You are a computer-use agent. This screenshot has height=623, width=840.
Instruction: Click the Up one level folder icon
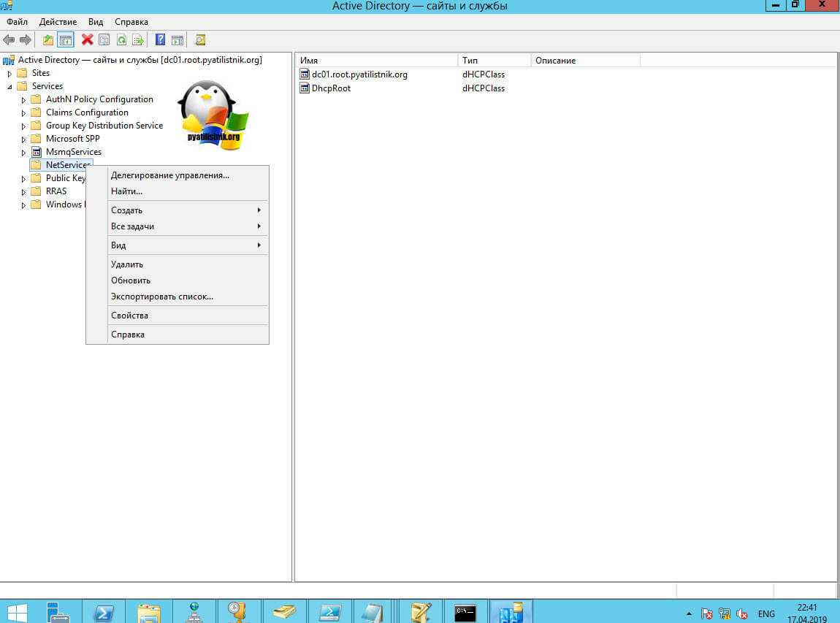pos(48,40)
